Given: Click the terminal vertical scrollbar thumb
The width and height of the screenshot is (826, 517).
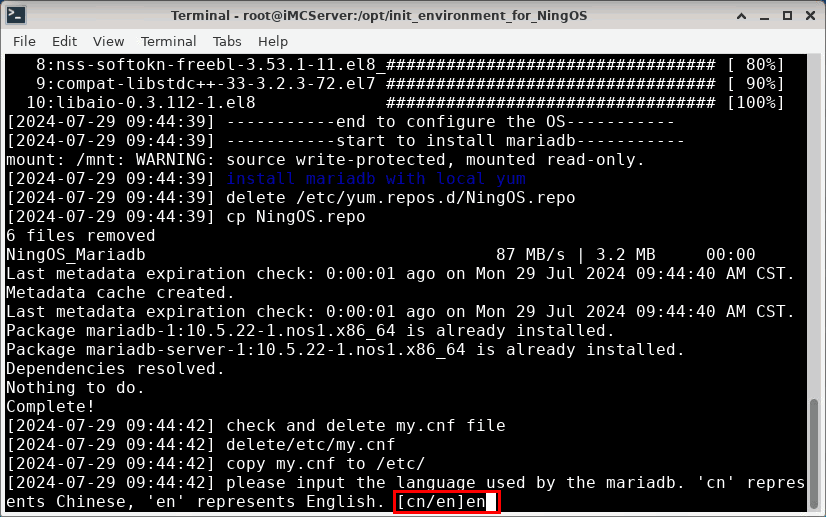Looking at the screenshot, I should 814,454.
